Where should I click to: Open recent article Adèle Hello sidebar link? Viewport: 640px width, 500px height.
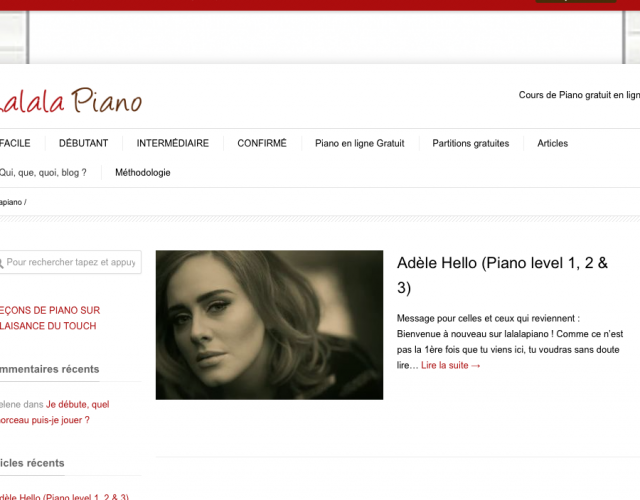(64, 496)
